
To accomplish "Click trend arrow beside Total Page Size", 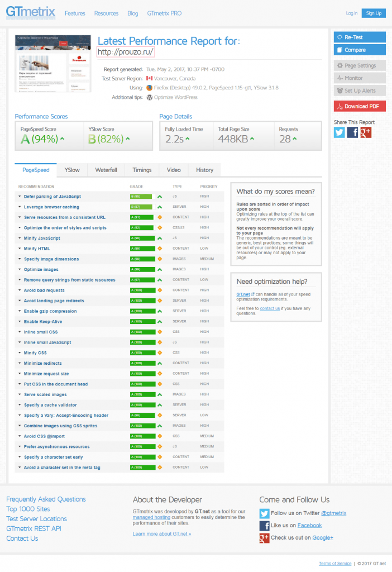I will [252, 139].
